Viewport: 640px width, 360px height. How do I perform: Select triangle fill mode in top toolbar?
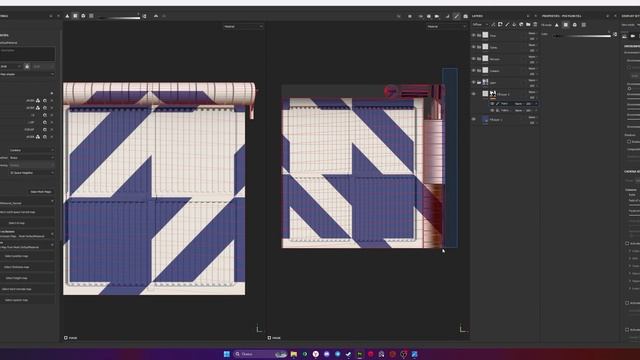point(67,16)
